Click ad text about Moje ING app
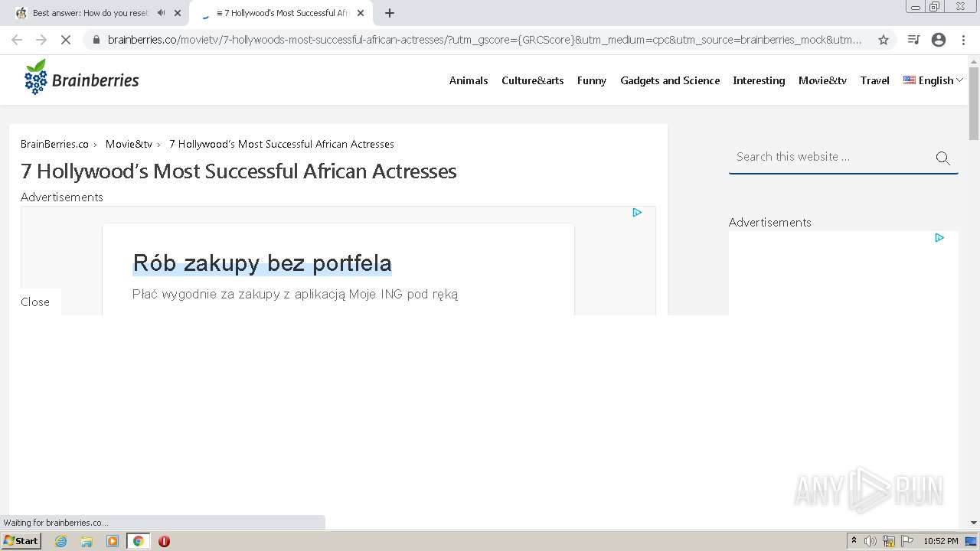980x551 pixels. 295,294
